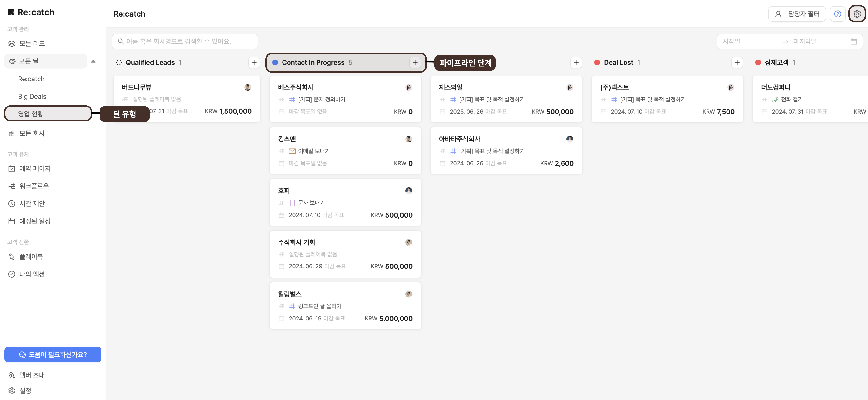Viewport: 868px width, 400px height.
Task: Click the blue dot beside Contact In Progress
Action: [275, 62]
